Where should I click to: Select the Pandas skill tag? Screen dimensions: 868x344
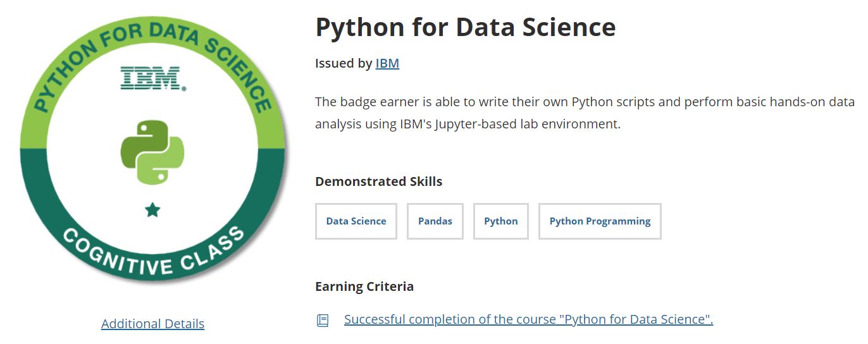point(435,221)
